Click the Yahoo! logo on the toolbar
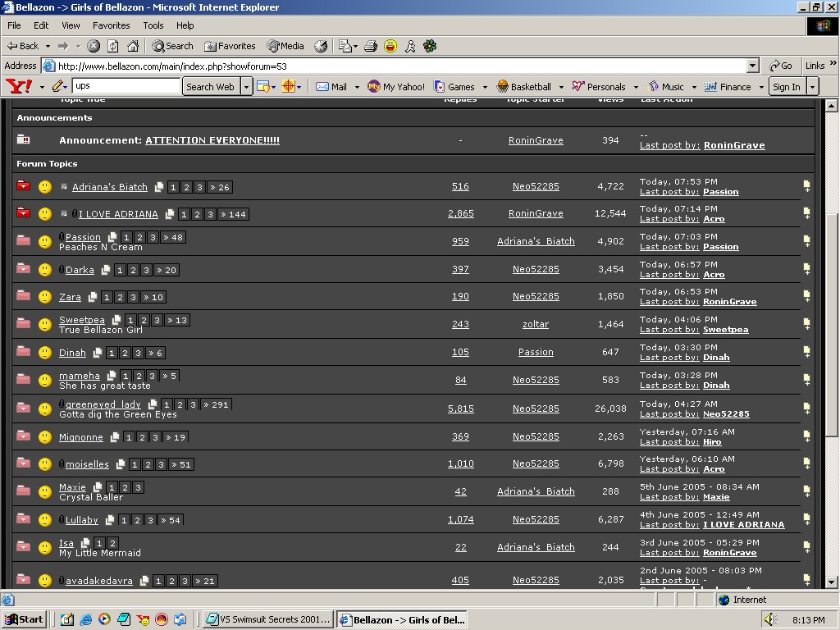 click(19, 86)
